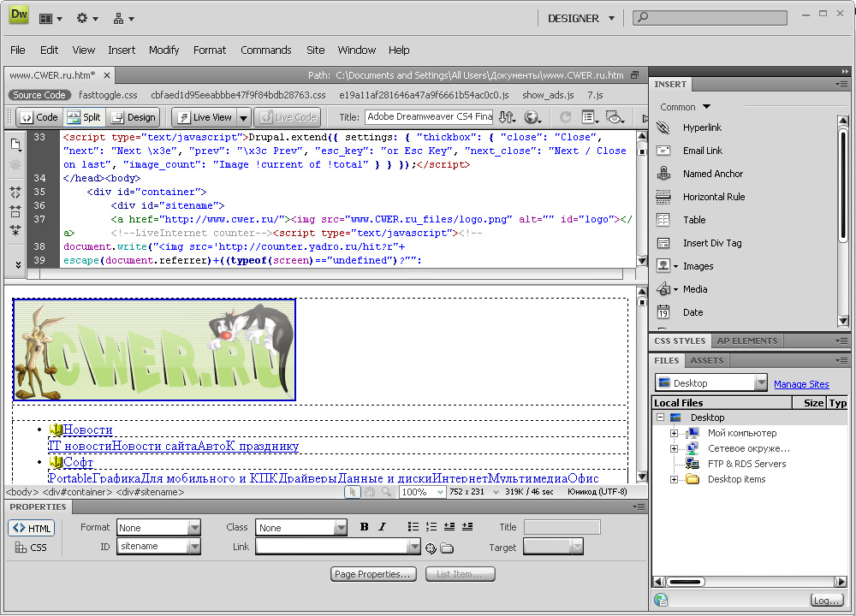Image resolution: width=856 pixels, height=616 pixels.
Task: Click the Table insert icon
Action: click(663, 220)
